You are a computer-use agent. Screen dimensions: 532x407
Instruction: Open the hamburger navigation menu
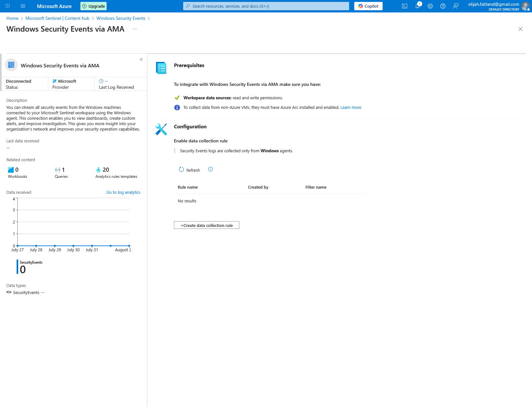tap(23, 6)
